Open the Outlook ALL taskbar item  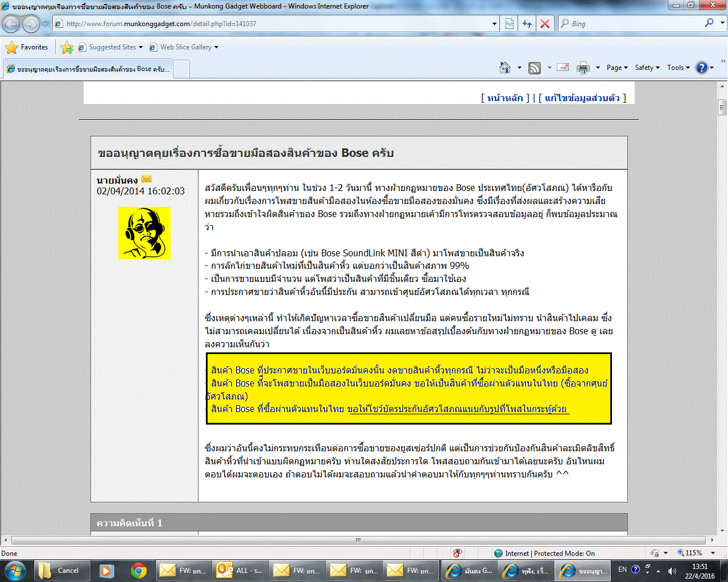coord(240,570)
